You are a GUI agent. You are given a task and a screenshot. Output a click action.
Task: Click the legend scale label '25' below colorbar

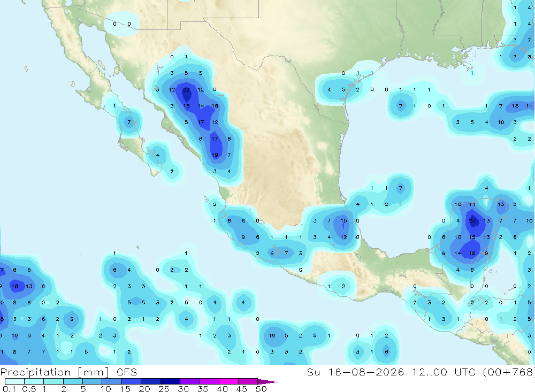164,389
